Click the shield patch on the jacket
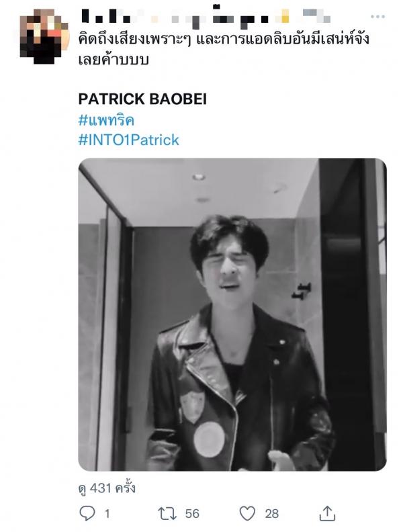403x532 pixels. click(192, 407)
